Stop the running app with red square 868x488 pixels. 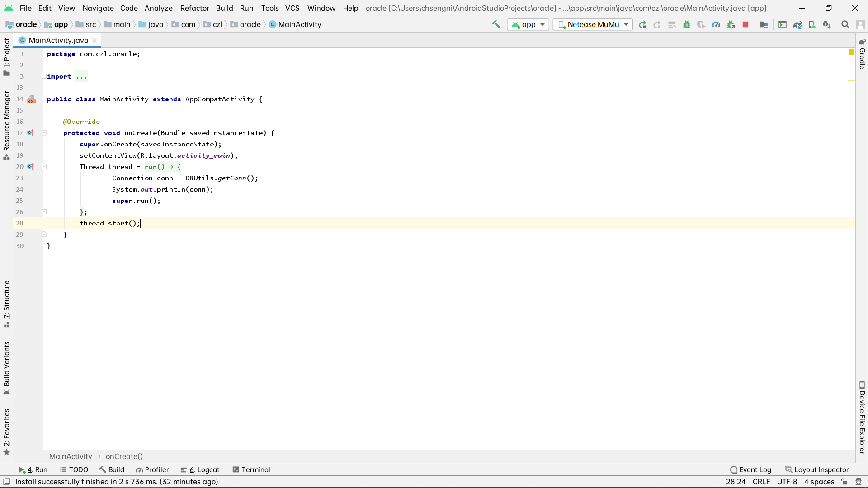[745, 24]
